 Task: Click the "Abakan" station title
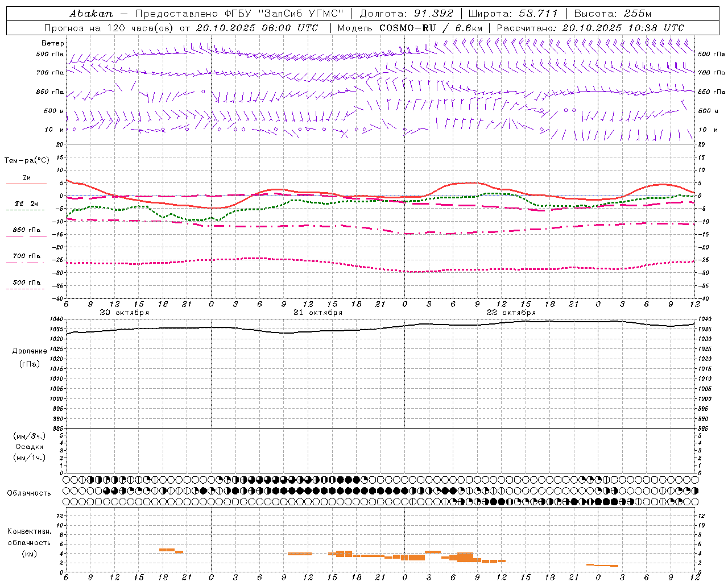point(91,14)
